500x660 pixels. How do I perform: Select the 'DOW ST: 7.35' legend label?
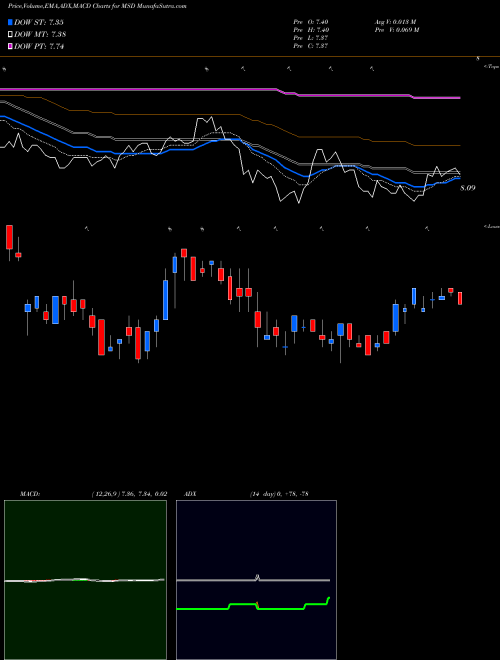click(x=39, y=22)
